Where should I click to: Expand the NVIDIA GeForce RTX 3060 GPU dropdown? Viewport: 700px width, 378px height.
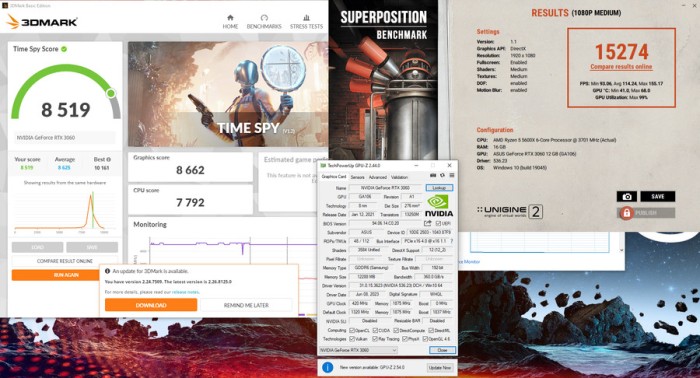pos(358,350)
